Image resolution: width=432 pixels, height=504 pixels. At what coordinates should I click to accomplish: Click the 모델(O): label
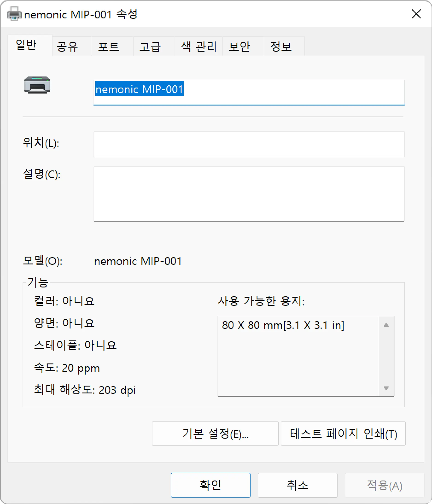(x=43, y=261)
